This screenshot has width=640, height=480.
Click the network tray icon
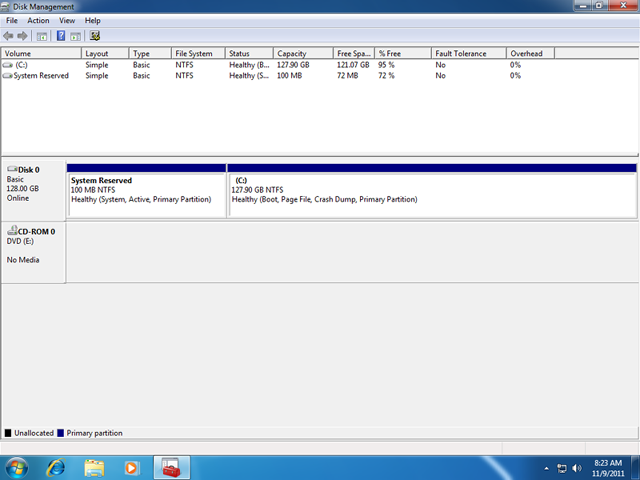[x=562, y=469]
